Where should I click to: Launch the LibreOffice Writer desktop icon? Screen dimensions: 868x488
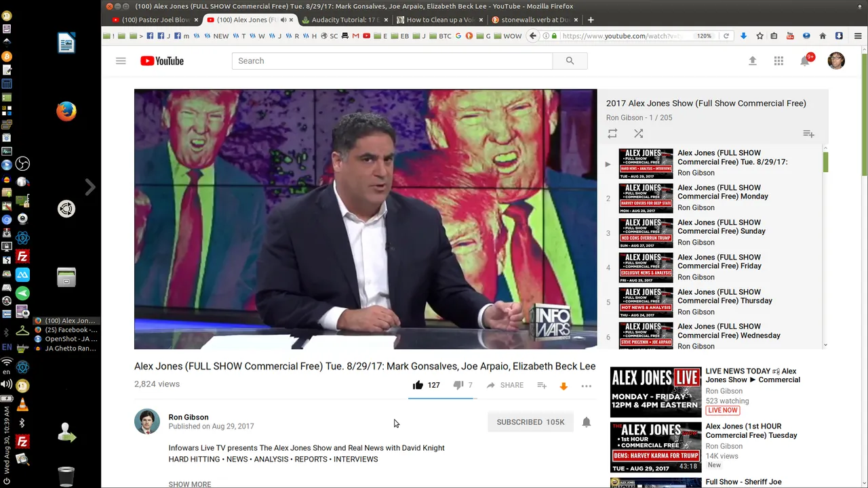[66, 43]
